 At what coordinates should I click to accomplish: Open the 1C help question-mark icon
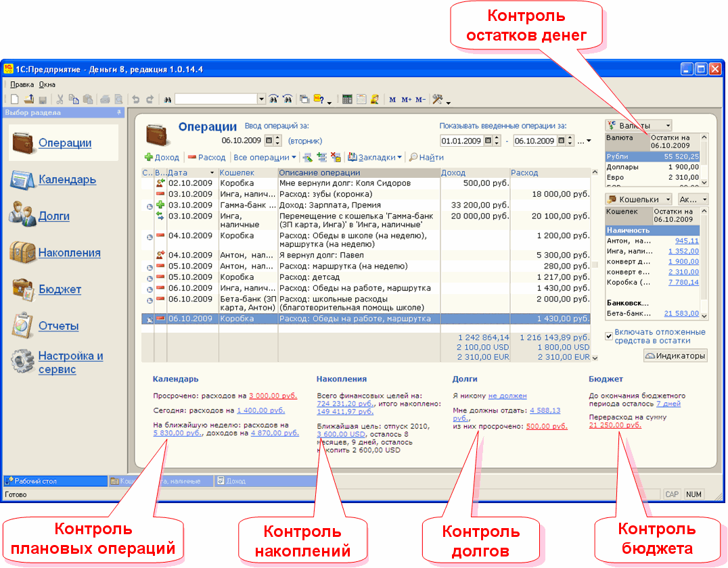319,99
